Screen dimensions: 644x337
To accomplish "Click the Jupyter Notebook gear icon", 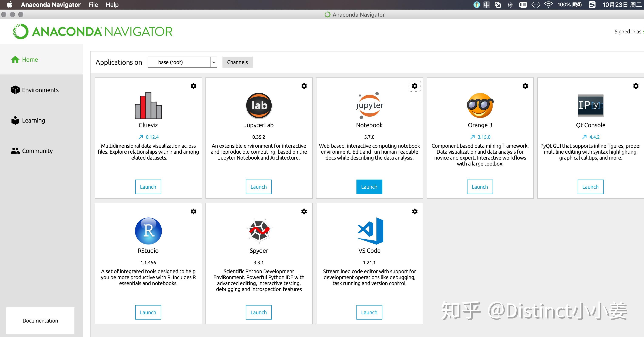I will click(x=415, y=86).
